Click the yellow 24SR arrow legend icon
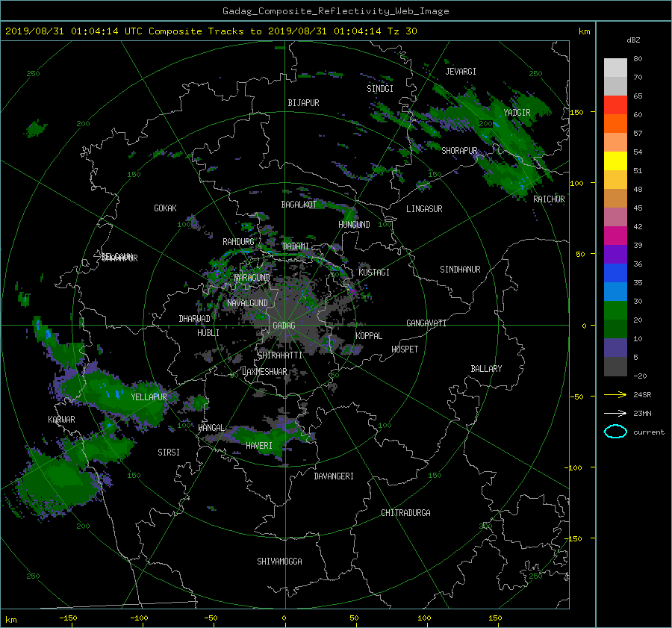 pos(615,394)
